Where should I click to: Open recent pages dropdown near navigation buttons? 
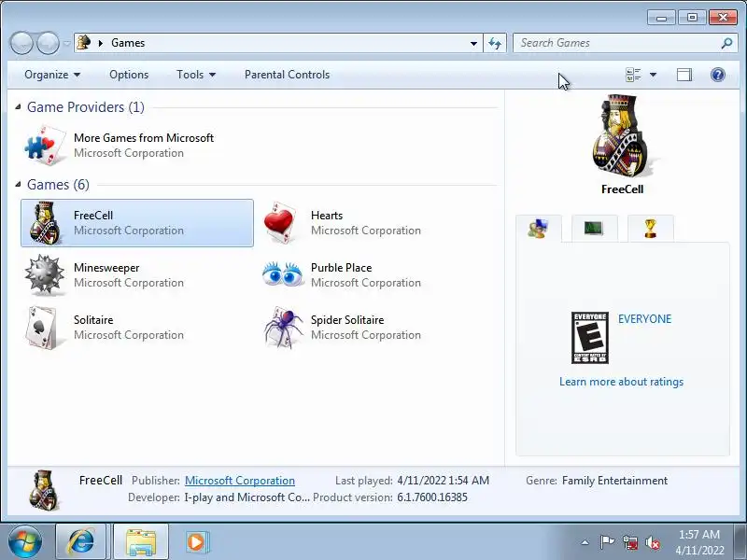(x=66, y=43)
